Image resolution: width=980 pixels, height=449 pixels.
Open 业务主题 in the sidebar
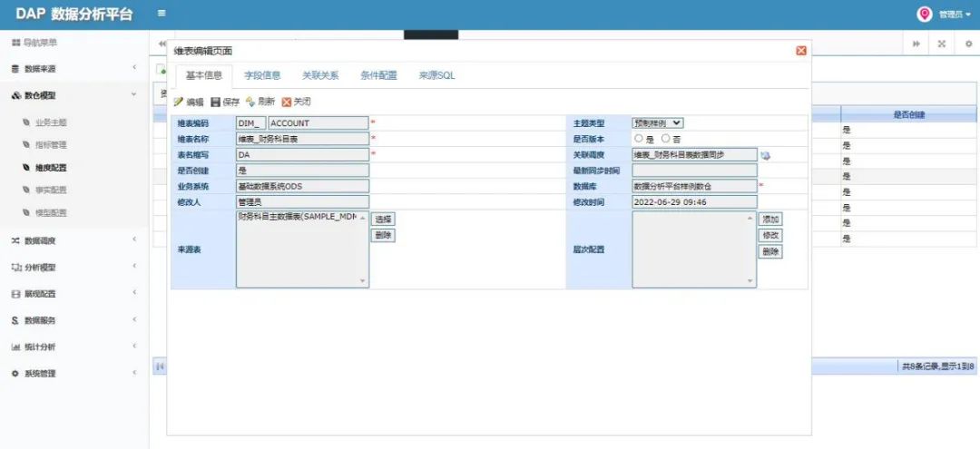(x=51, y=122)
